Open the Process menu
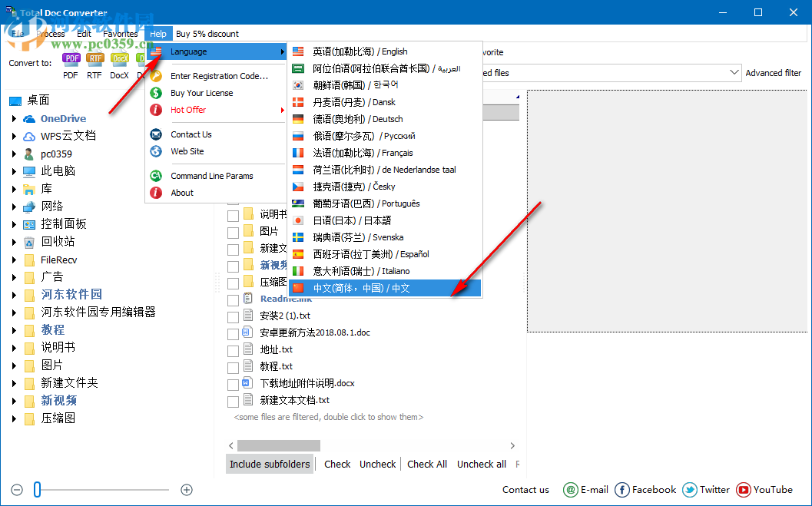The width and height of the screenshot is (812, 506). 50,33
